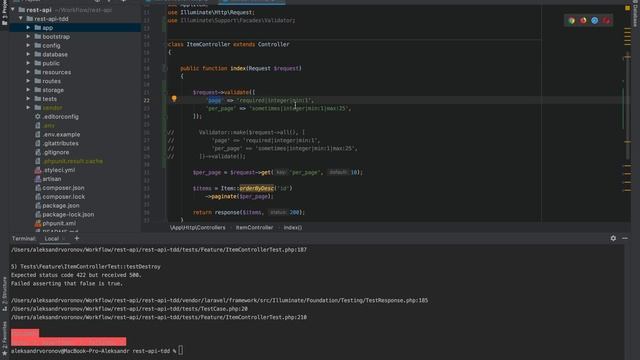Select the composer.json file
Image resolution: width=640 pixels, height=360 pixels.
pyautogui.click(x=63, y=188)
